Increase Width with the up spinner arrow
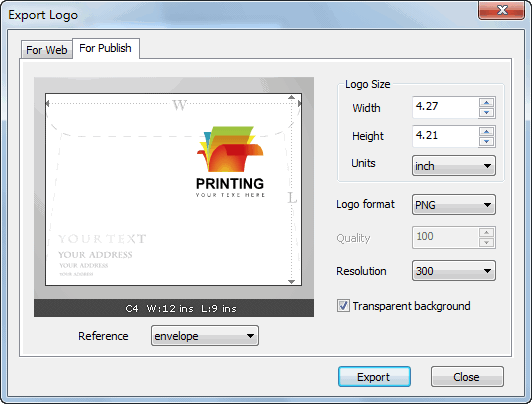This screenshot has width=532, height=404. tap(487, 103)
